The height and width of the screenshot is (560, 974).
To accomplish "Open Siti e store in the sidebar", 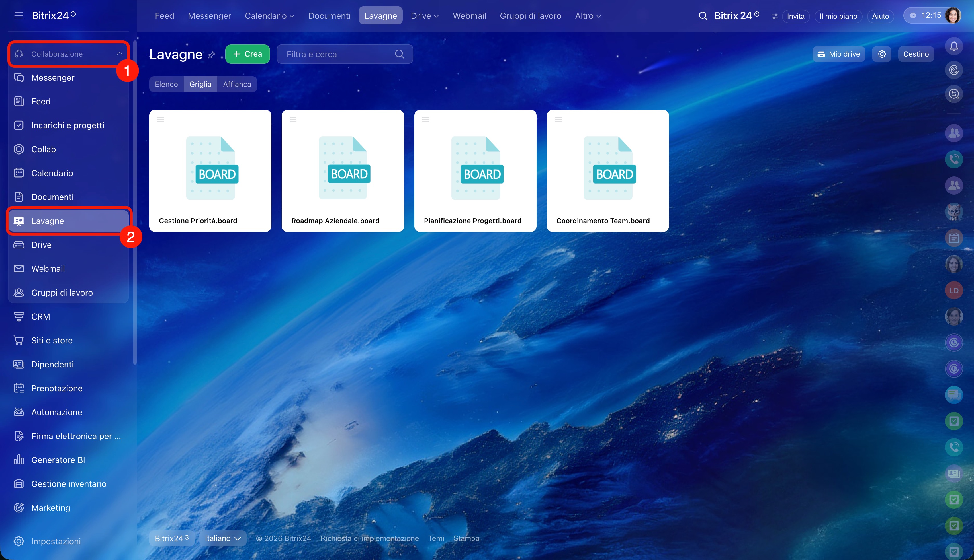I will coord(69,340).
